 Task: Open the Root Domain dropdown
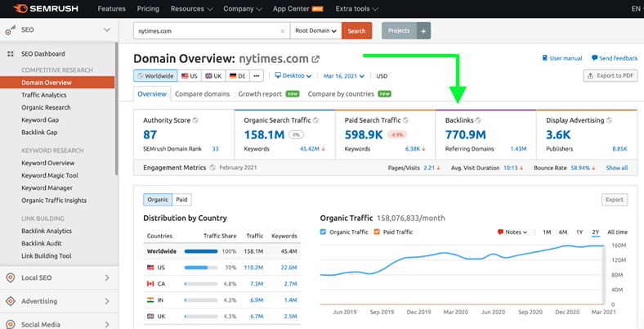315,31
